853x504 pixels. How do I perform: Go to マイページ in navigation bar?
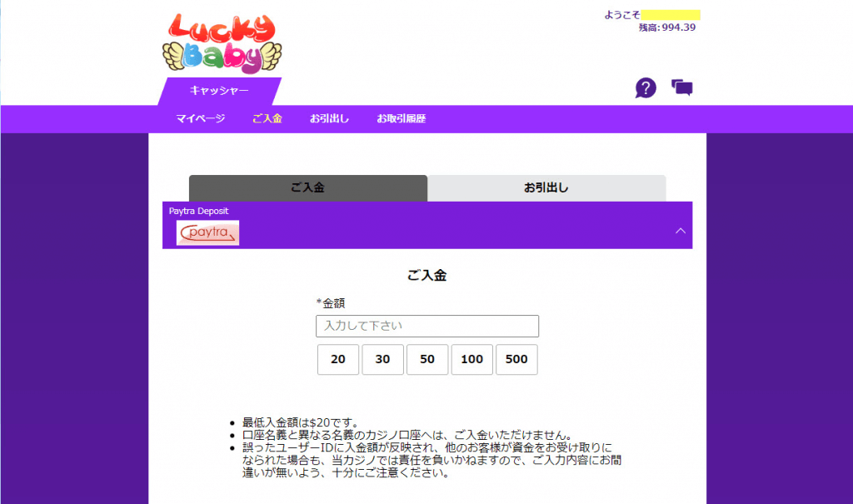(x=200, y=118)
